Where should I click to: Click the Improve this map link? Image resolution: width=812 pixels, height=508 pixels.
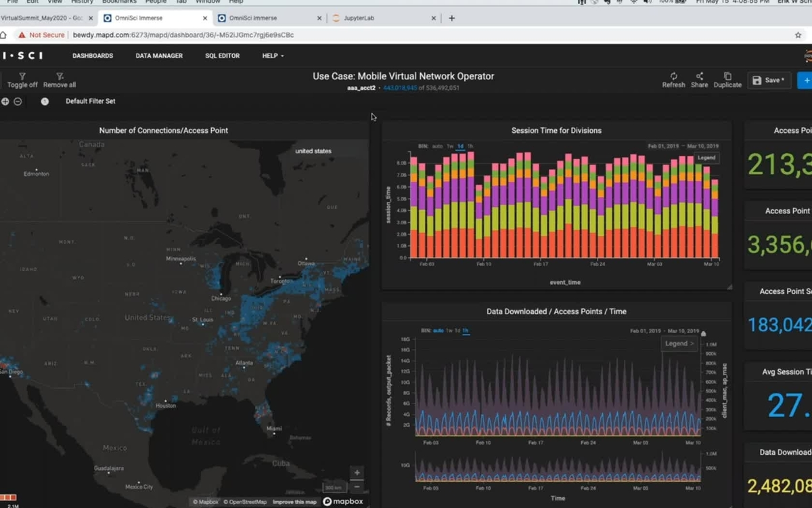[294, 502]
